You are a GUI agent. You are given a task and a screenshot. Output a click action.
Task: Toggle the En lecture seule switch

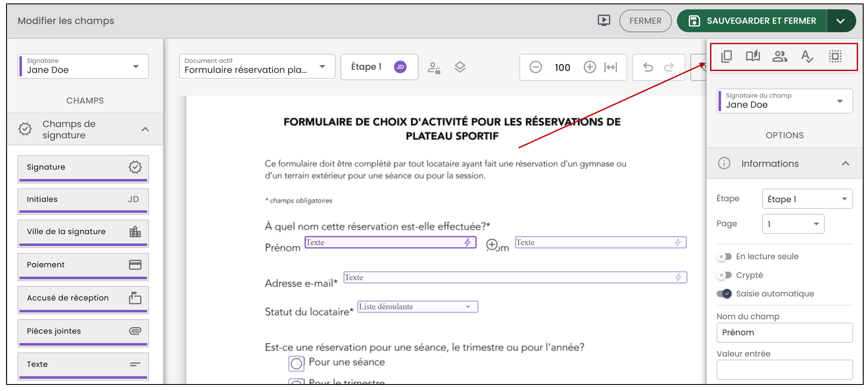tap(724, 256)
